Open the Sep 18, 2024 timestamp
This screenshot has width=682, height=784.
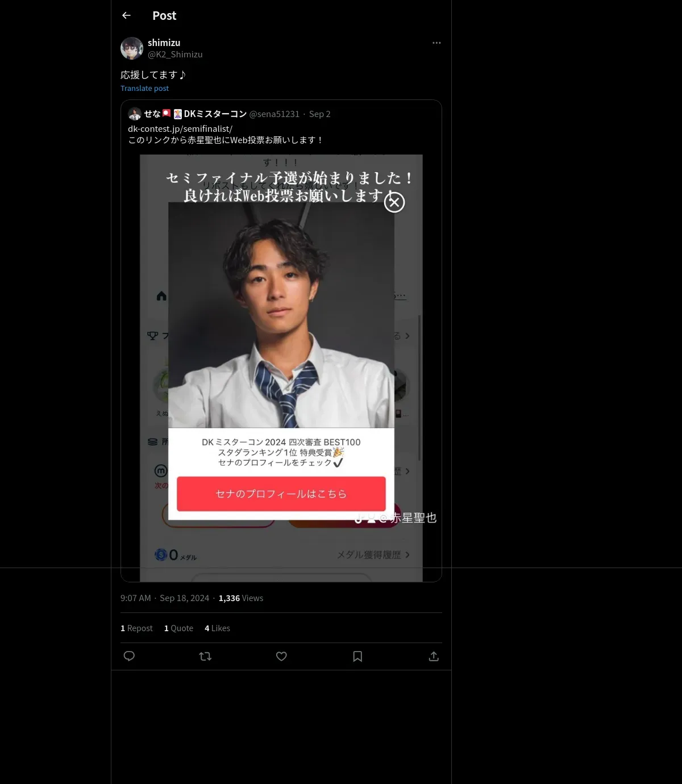pos(184,598)
